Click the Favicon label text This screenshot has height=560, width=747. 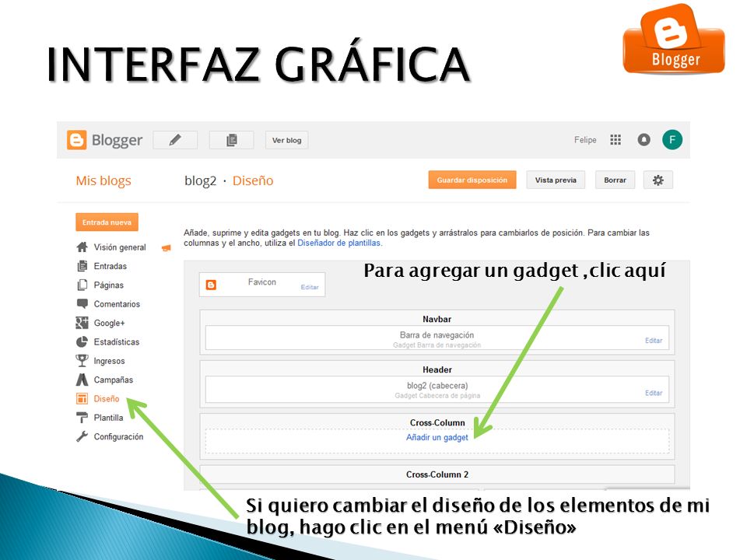[x=262, y=282]
